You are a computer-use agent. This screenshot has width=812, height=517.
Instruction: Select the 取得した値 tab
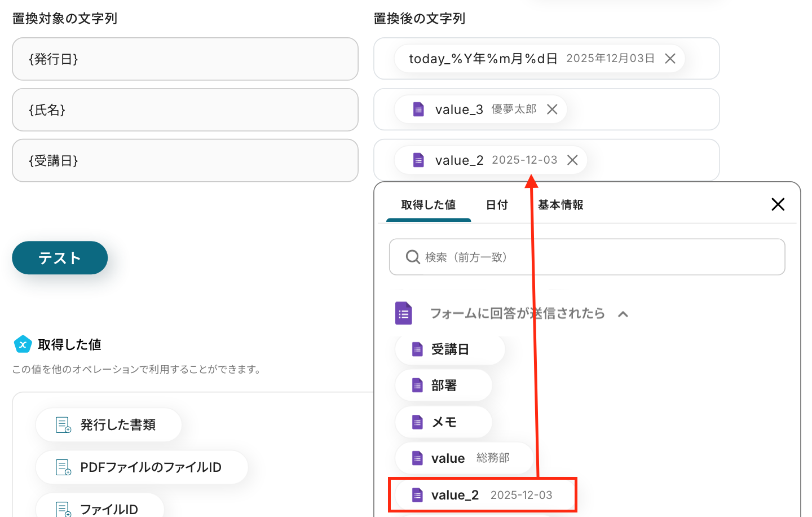pyautogui.click(x=428, y=205)
